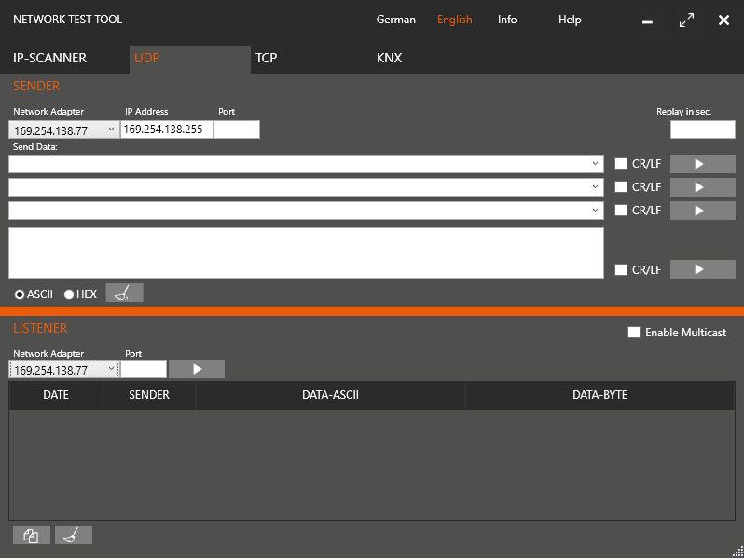Screen dimensions: 744x560
Task: Send the multiline text box data
Action: coord(702,269)
